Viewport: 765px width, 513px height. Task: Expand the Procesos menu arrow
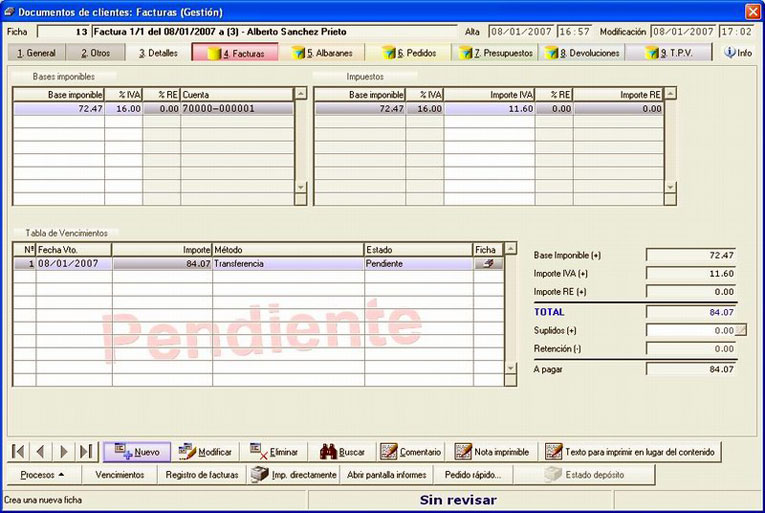coord(61,474)
